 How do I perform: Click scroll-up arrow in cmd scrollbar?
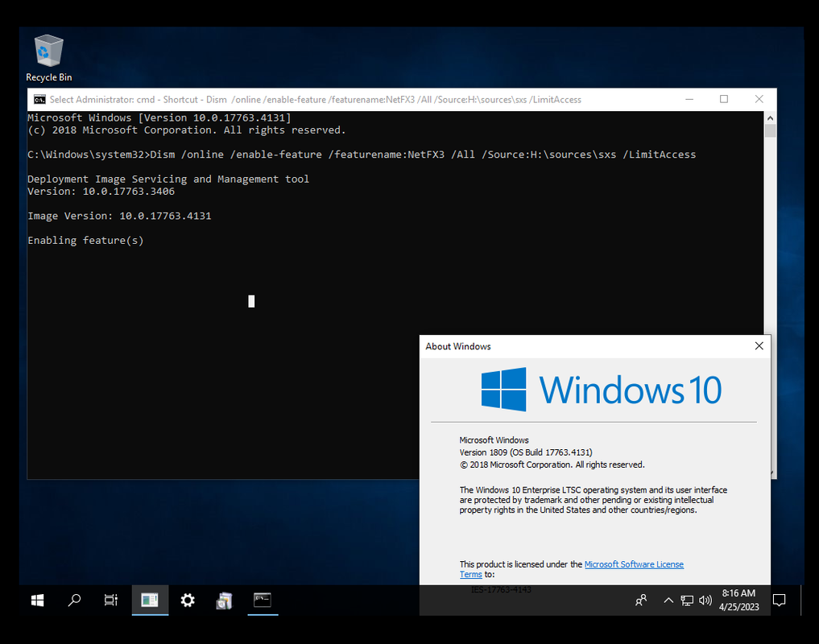pyautogui.click(x=770, y=118)
